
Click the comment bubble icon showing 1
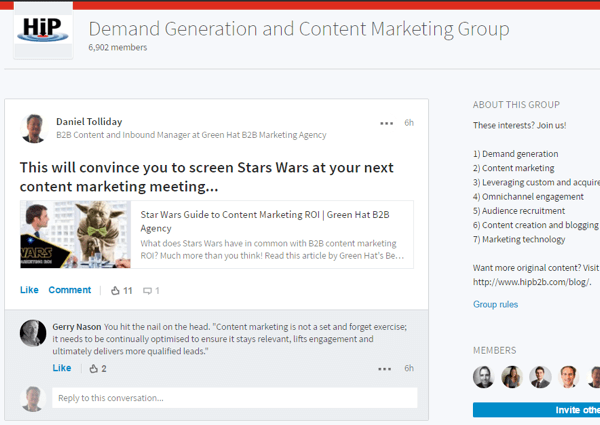(x=147, y=291)
